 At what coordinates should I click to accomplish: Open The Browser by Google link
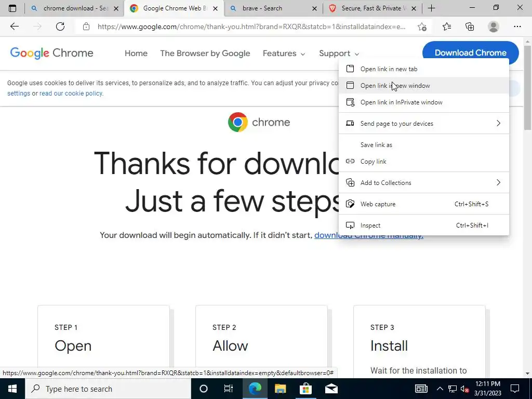point(205,54)
